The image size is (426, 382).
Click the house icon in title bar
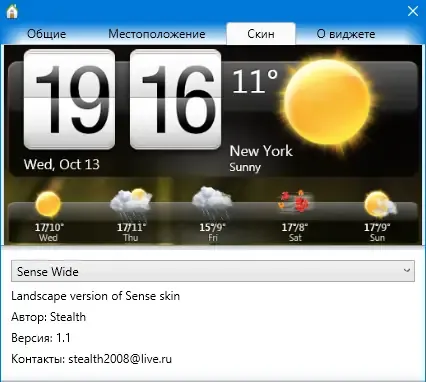pos(12,11)
